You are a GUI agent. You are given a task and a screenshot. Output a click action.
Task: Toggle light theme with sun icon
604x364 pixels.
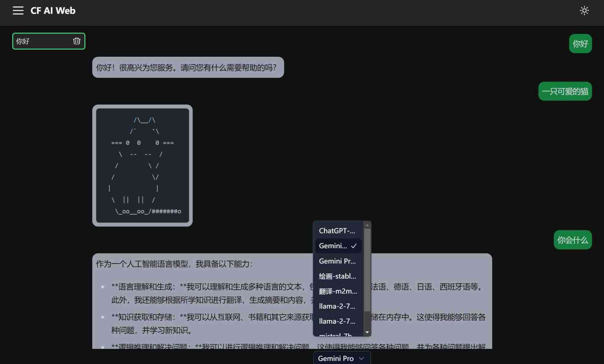pos(584,11)
